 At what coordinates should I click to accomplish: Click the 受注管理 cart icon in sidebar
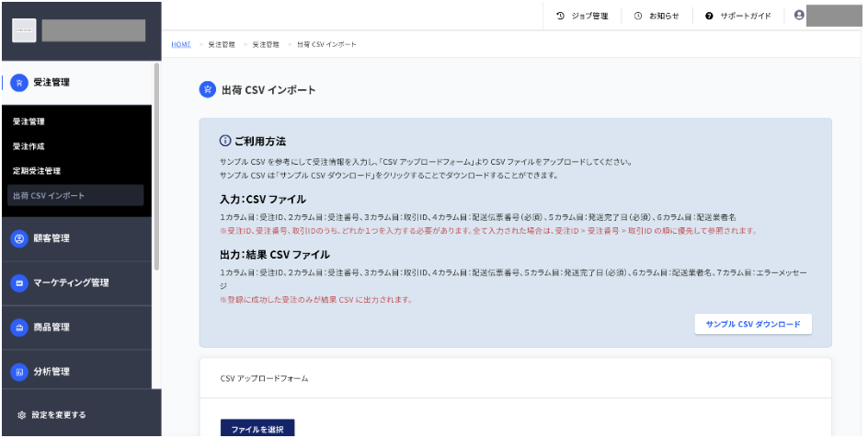[19, 83]
